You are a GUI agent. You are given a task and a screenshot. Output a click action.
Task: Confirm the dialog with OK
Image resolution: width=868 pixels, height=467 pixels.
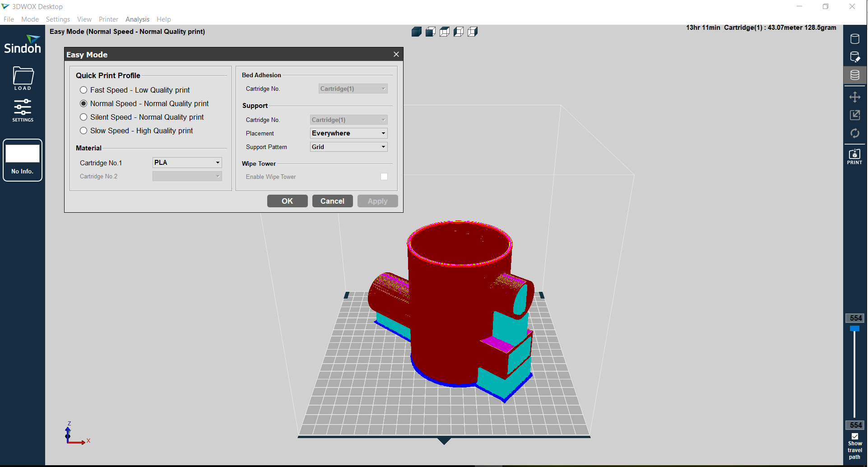pyautogui.click(x=288, y=201)
